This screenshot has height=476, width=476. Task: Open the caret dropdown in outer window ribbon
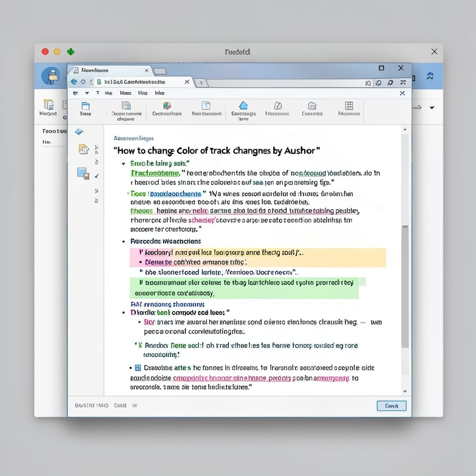(x=432, y=107)
